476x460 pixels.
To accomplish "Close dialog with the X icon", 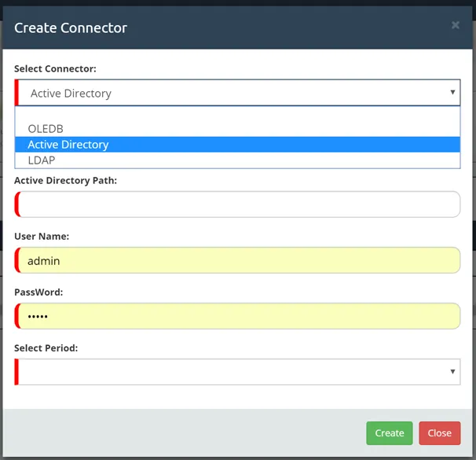I will (455, 25).
